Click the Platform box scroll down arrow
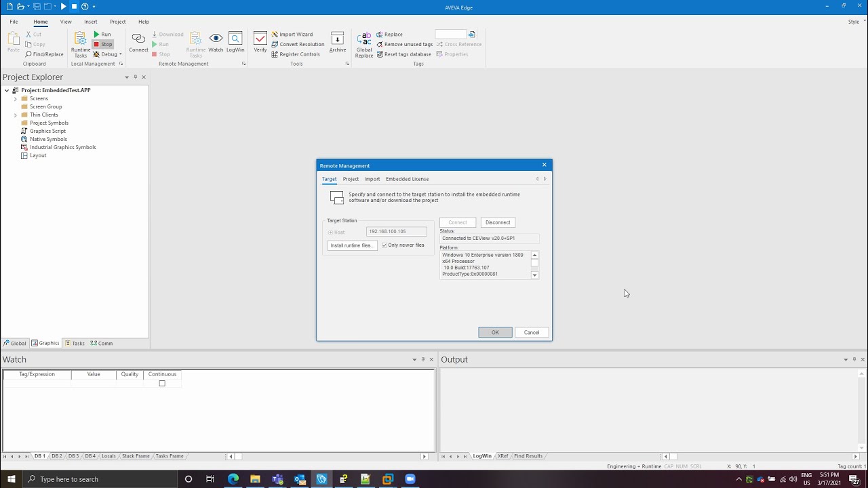 (x=534, y=275)
